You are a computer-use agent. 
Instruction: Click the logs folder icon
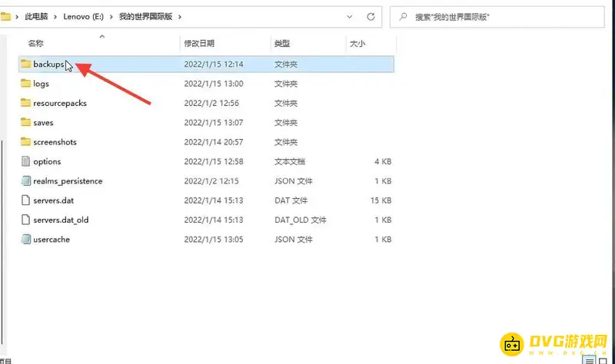click(x=25, y=84)
